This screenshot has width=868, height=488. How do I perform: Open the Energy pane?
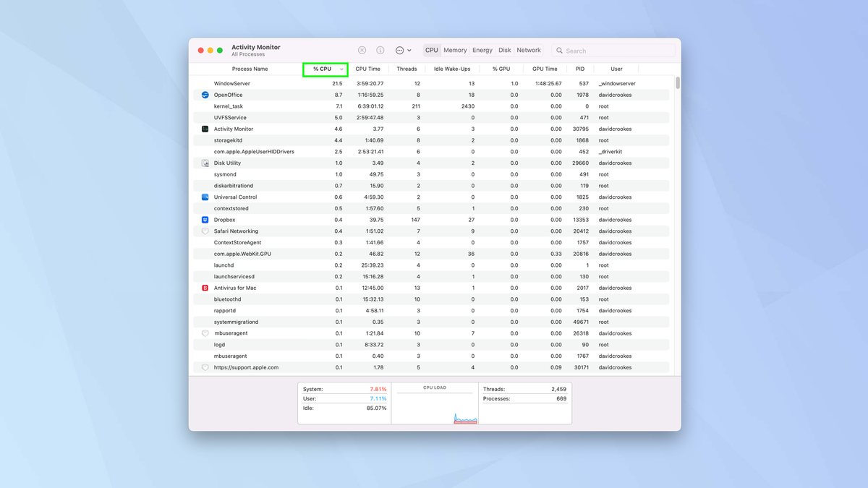[x=482, y=50]
